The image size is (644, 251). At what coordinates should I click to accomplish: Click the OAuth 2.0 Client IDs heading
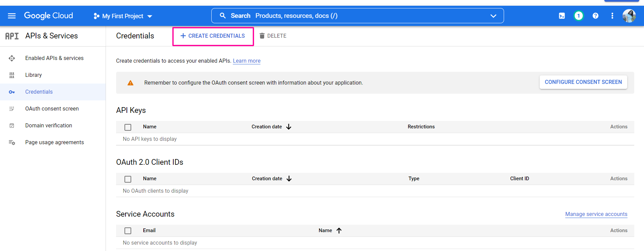pyautogui.click(x=150, y=162)
